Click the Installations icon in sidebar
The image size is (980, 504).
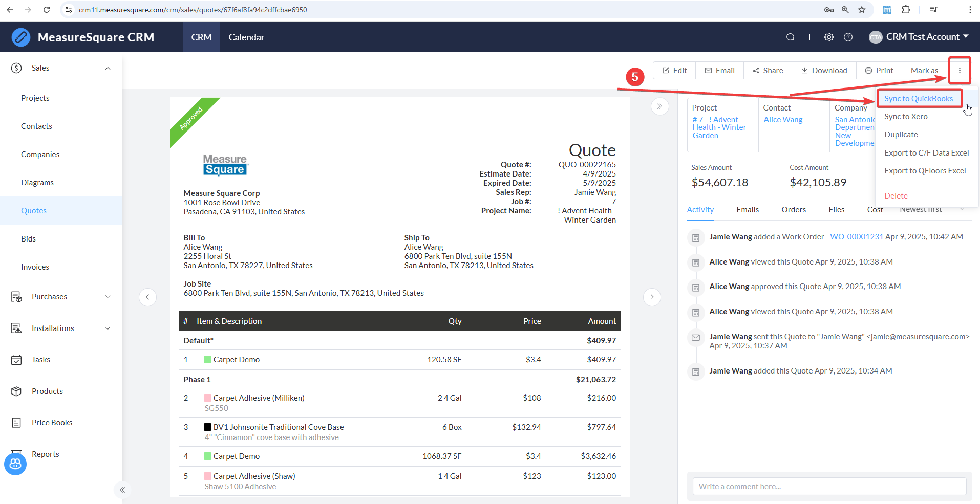(x=16, y=328)
